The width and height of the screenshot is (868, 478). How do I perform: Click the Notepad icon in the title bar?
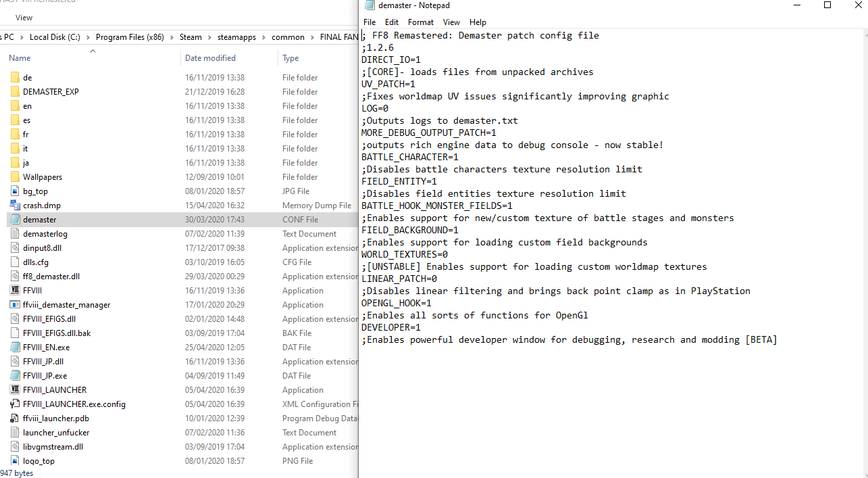tap(369, 5)
